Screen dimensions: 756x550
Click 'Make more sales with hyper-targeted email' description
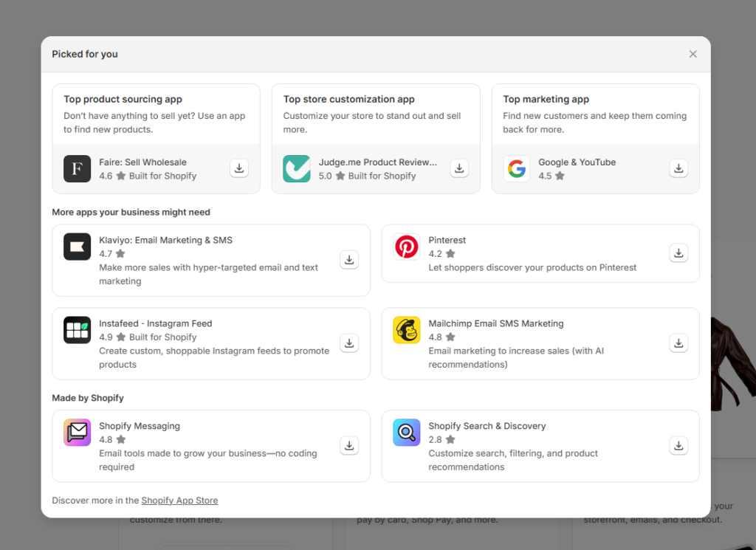[x=208, y=275]
